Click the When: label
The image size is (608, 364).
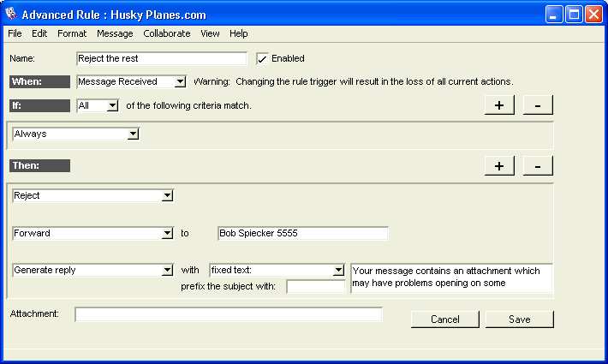[39, 82]
